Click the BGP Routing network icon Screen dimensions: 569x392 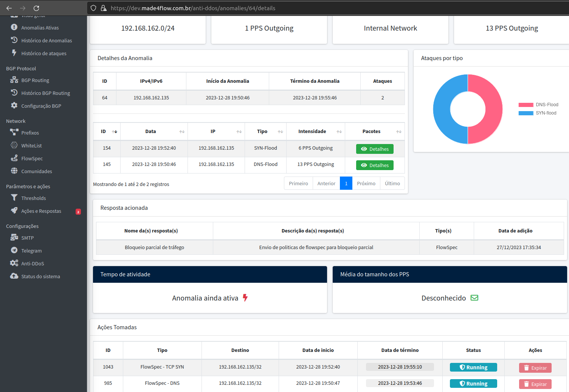[14, 80]
